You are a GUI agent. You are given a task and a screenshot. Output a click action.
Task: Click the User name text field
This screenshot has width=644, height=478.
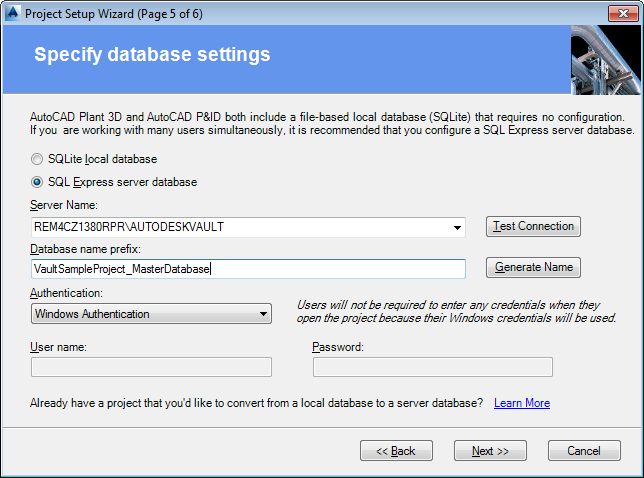[151, 367]
